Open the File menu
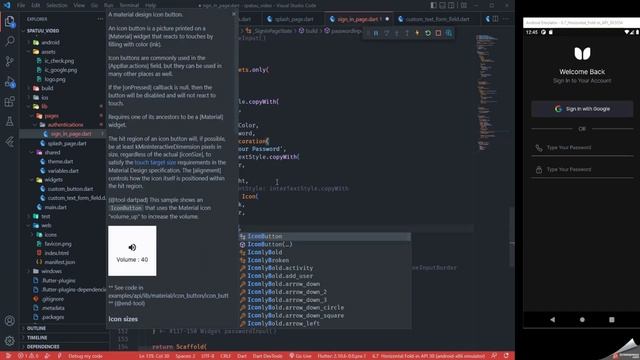This screenshot has height=360, width=640. pyautogui.click(x=21, y=5)
